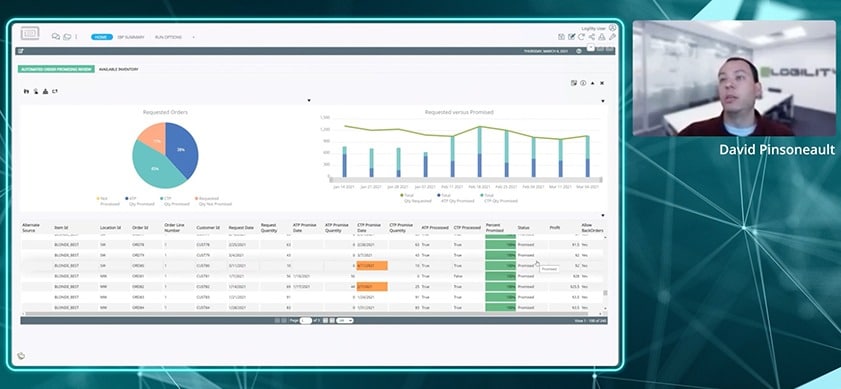Expand the Requested Orders chart dropdown arrow
Viewport: 841px width, 389px height.
coord(308,100)
